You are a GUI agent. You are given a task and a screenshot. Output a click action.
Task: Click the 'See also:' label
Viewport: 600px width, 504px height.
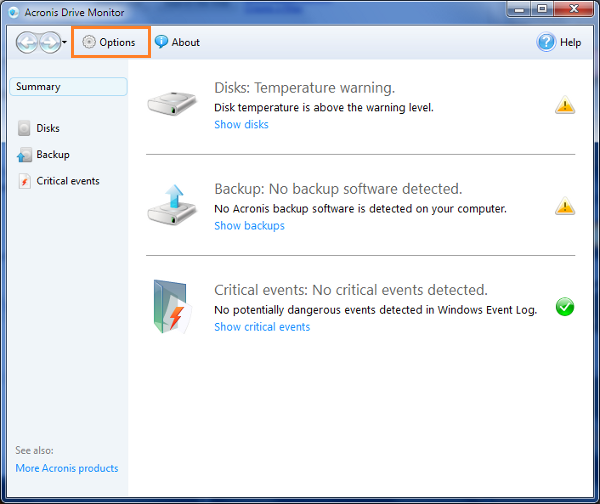coord(34,450)
